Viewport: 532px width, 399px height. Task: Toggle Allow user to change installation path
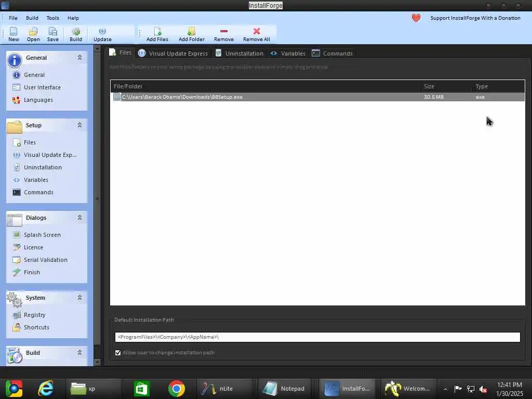click(x=118, y=353)
